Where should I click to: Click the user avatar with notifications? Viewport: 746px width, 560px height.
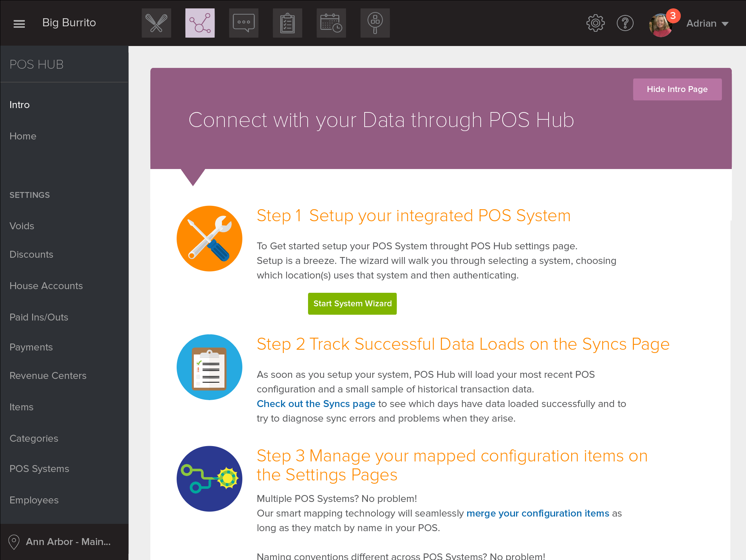[661, 25]
